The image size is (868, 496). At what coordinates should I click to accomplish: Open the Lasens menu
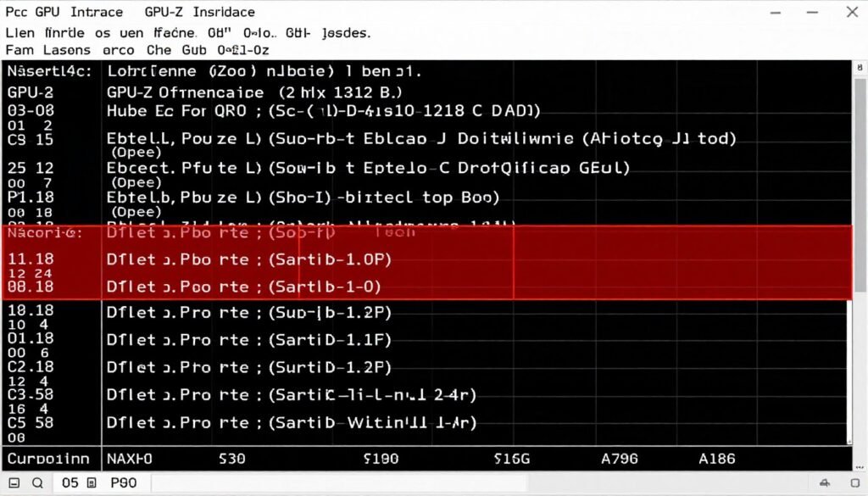tap(66, 50)
